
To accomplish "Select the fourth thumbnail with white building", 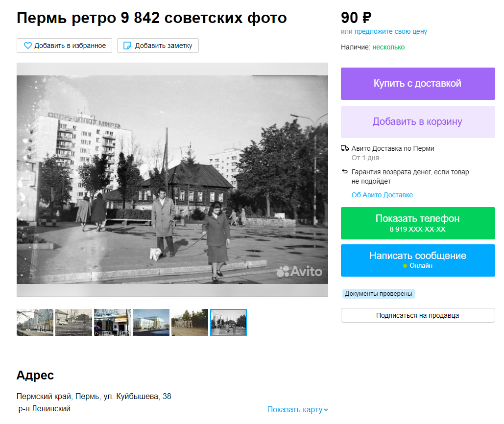I will tap(151, 323).
